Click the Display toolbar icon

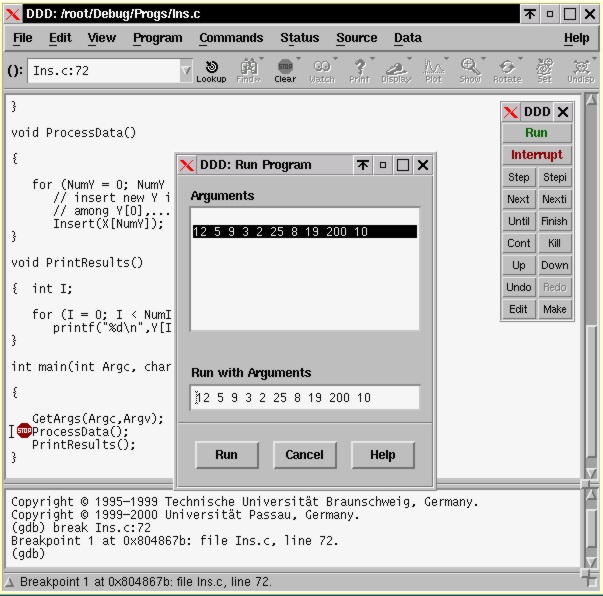396,70
